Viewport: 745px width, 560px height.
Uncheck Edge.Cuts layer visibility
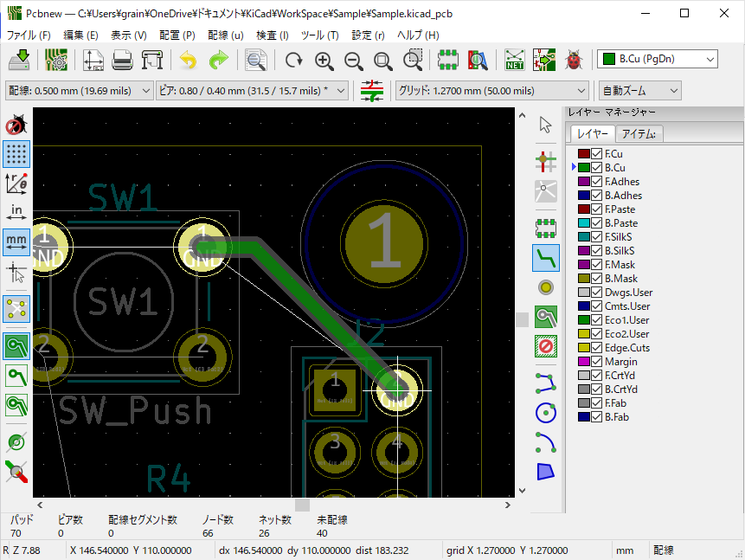coord(597,347)
